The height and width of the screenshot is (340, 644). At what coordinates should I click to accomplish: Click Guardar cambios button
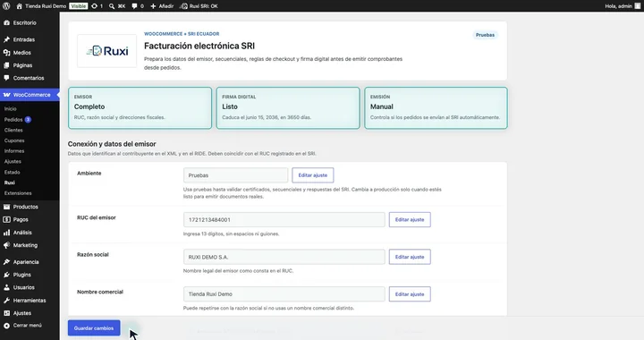[94, 328]
